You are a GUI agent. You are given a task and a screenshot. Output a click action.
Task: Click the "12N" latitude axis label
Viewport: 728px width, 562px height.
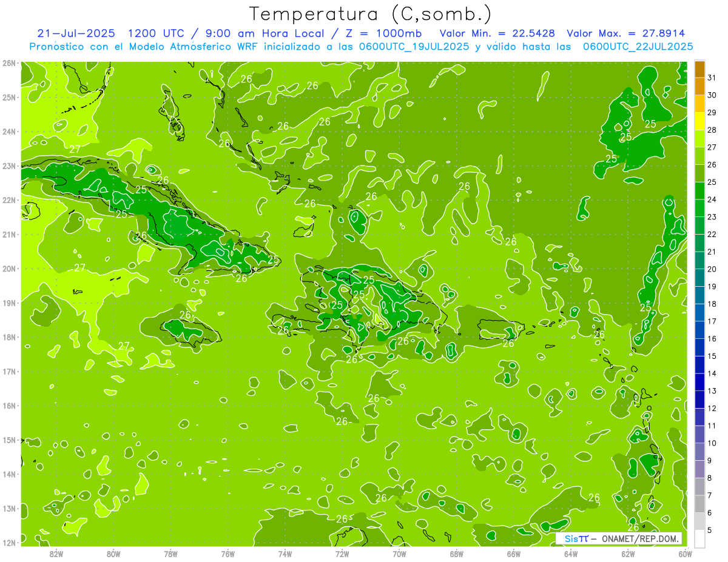9,543
